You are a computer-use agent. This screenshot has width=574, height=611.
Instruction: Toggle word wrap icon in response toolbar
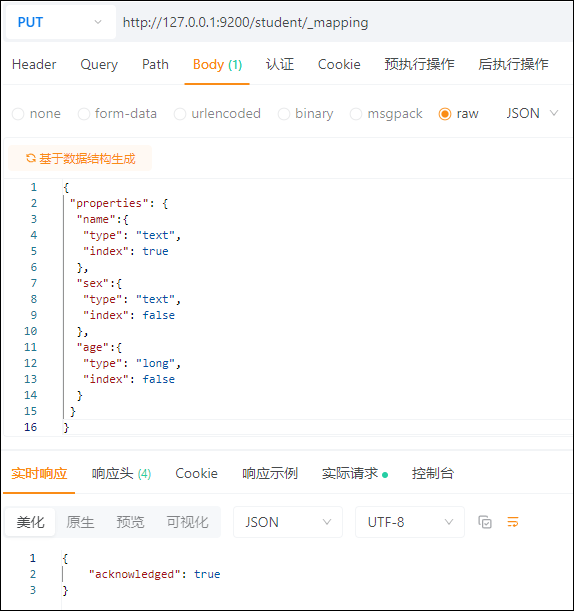click(x=512, y=522)
